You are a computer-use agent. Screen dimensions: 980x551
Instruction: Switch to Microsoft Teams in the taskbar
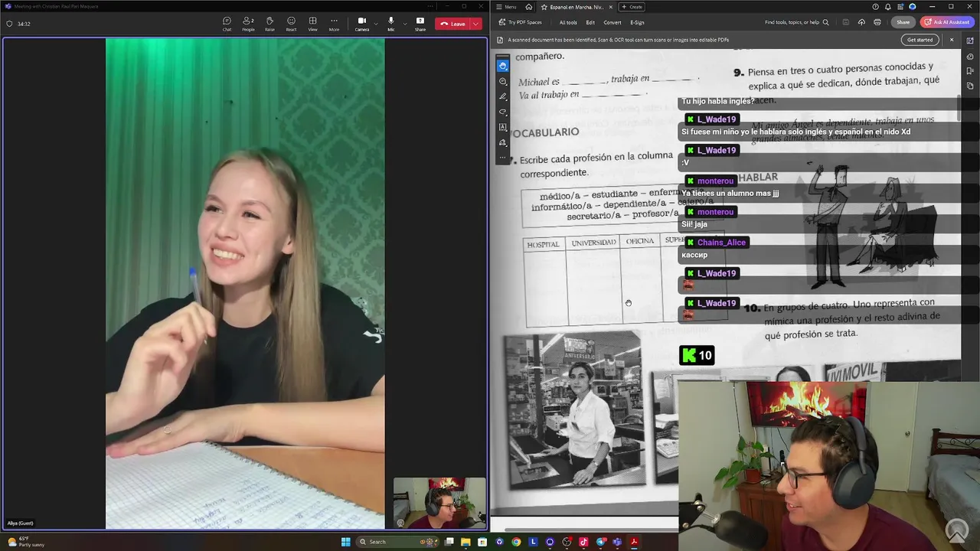pos(617,542)
